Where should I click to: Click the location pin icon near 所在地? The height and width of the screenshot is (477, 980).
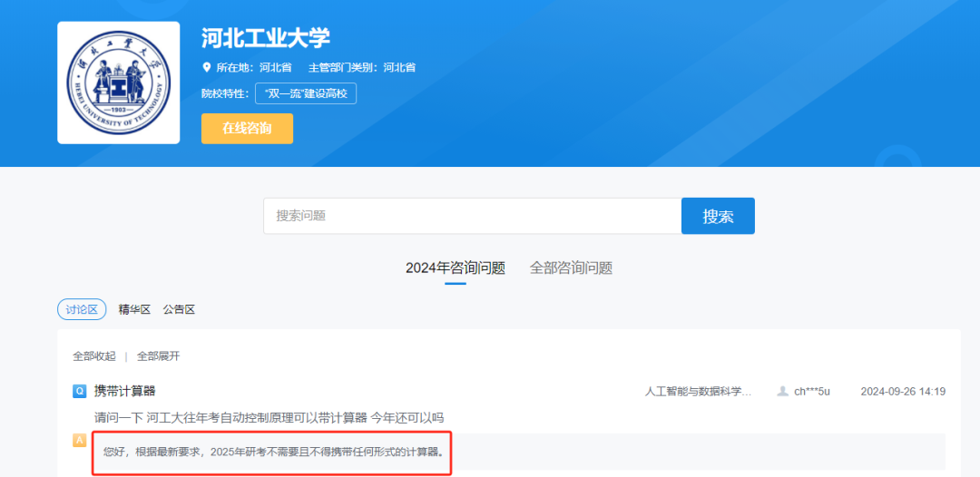pos(207,67)
